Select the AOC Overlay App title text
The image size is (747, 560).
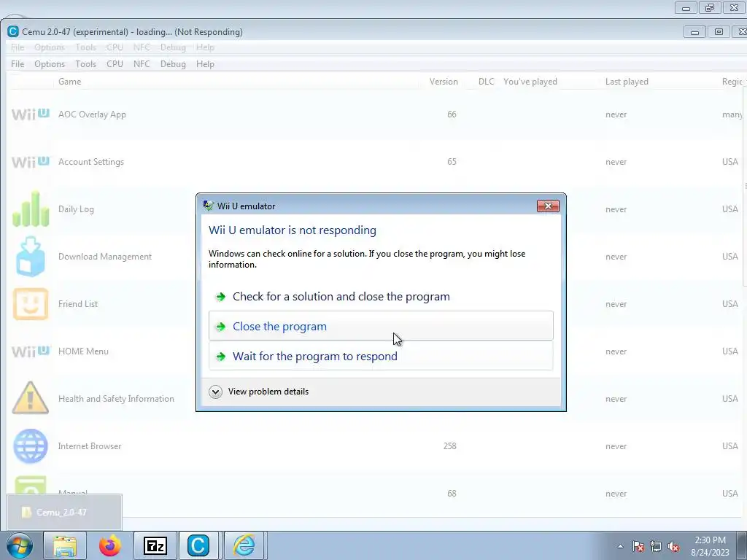[92, 114]
